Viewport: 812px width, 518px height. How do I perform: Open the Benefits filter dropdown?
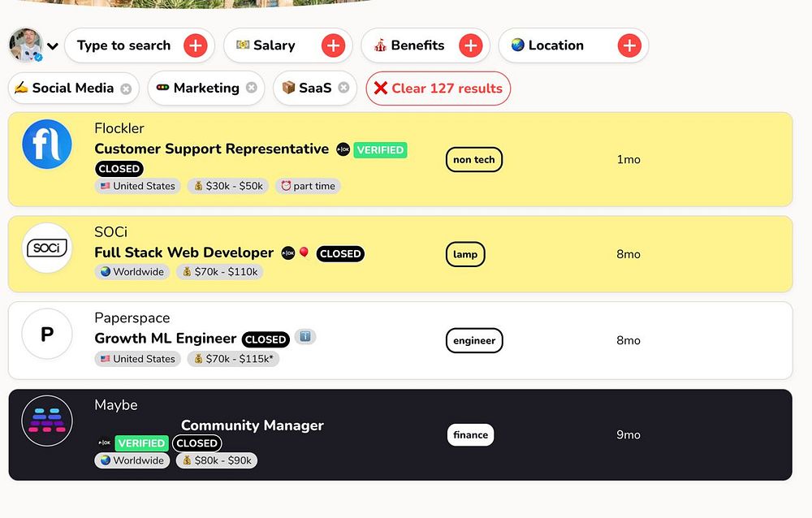(x=425, y=45)
